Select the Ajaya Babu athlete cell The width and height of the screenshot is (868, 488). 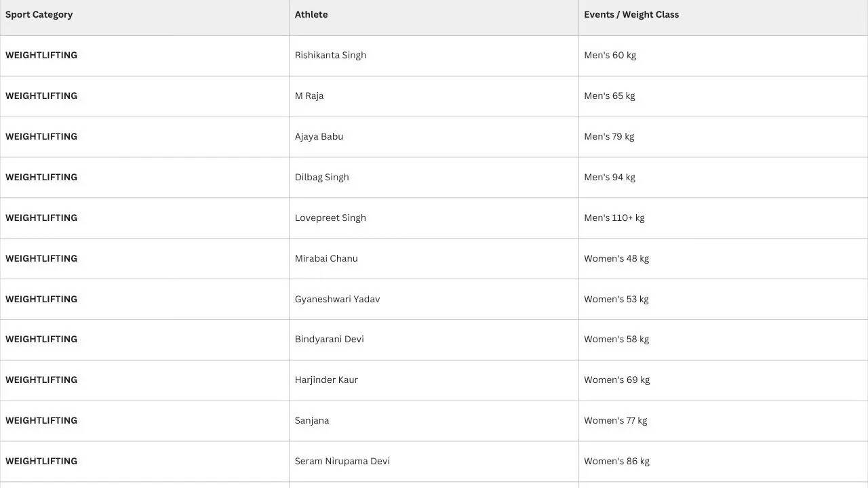click(434, 137)
